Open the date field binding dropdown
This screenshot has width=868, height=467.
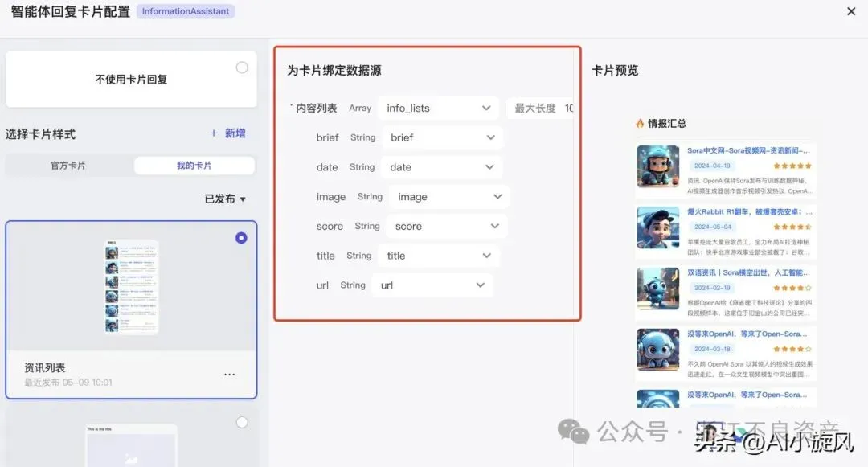tap(441, 167)
